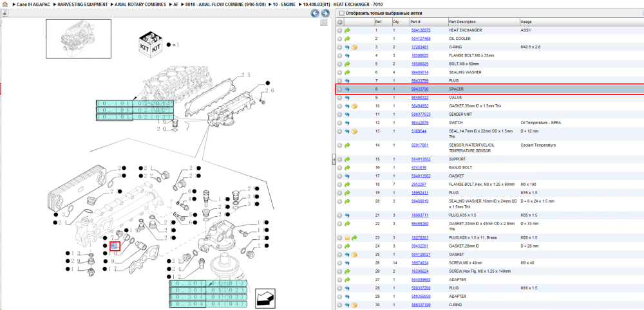Screen dimensions: 644x310
Task: Click the KIT box icon in diagram
Action: (x=150, y=44)
